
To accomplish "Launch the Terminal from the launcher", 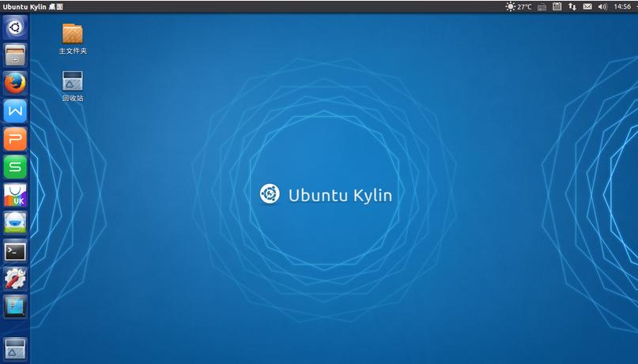I will pyautogui.click(x=15, y=250).
